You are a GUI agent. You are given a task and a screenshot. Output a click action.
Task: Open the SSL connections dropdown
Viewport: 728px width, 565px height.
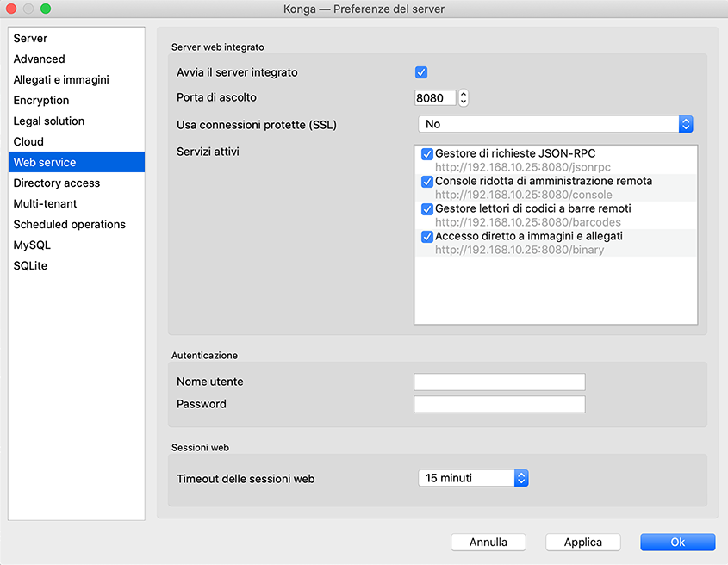(555, 124)
